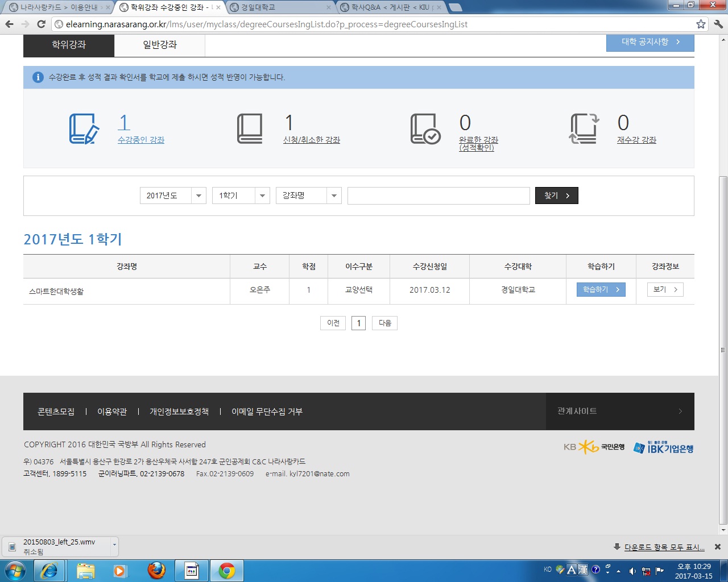Click the 이전 pagination button
728x582 pixels.
tap(333, 323)
